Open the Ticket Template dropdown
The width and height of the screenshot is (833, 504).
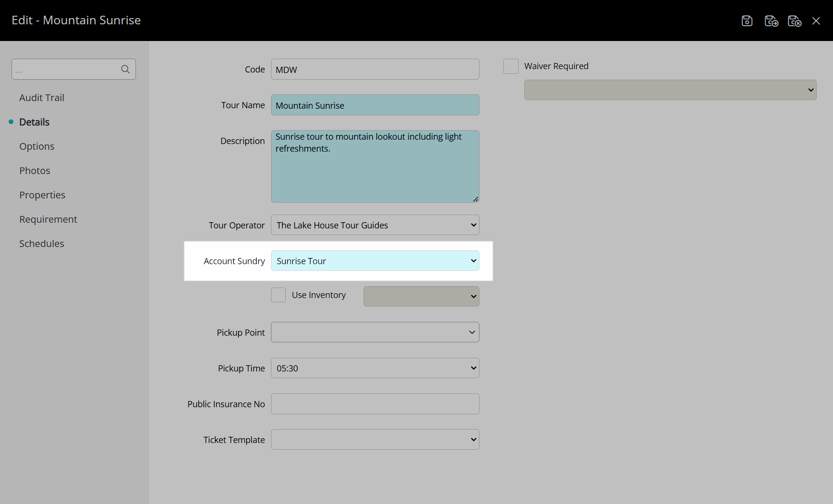(375, 440)
